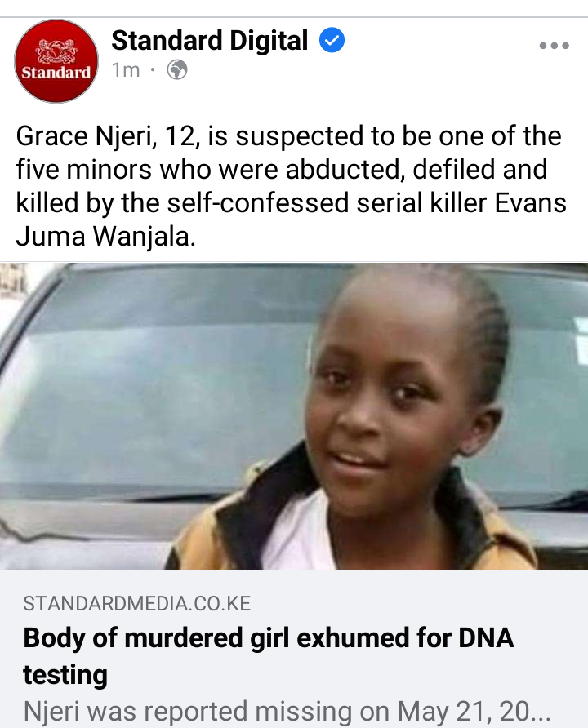Image resolution: width=588 pixels, height=728 pixels.
Task: Open the three-dot post options menu
Action: coord(554,46)
